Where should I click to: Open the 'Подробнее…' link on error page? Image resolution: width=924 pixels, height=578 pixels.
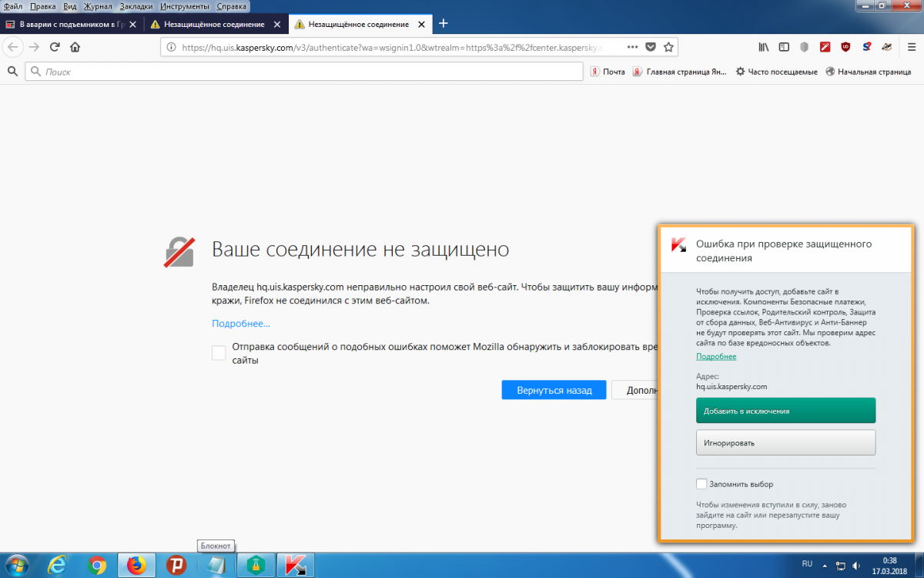(x=241, y=324)
